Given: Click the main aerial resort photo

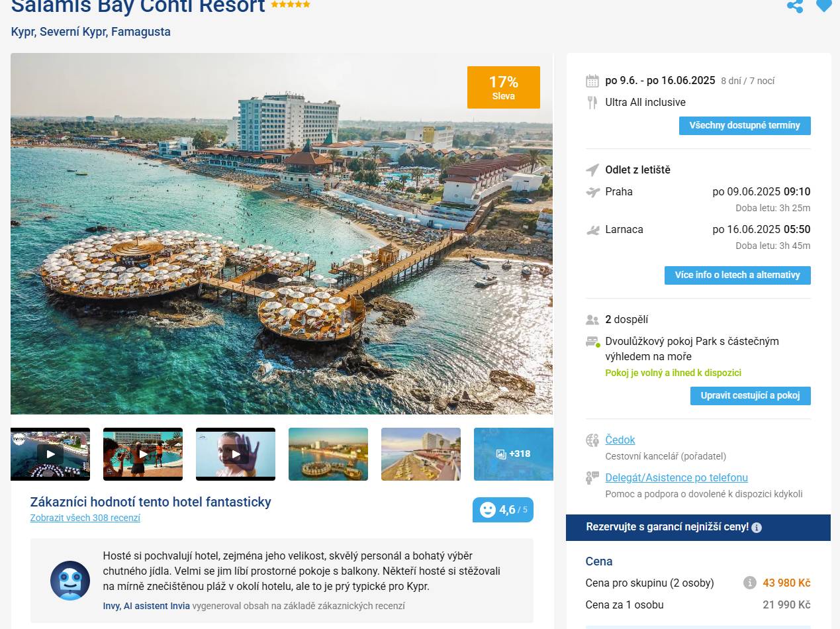Looking at the screenshot, I should click(x=281, y=234).
